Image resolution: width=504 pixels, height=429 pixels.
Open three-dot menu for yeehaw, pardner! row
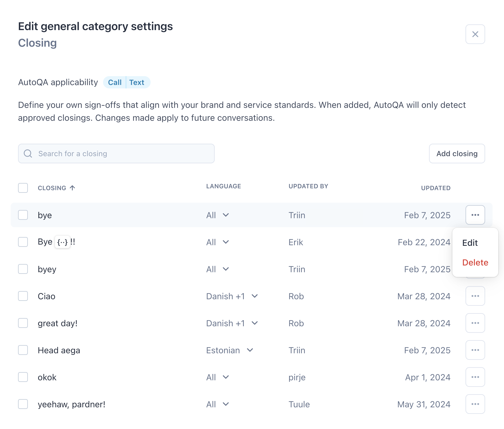[x=475, y=404]
